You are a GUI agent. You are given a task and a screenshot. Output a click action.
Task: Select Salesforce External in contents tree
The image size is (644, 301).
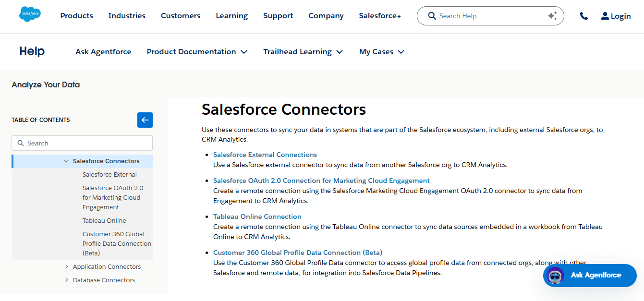[109, 175]
